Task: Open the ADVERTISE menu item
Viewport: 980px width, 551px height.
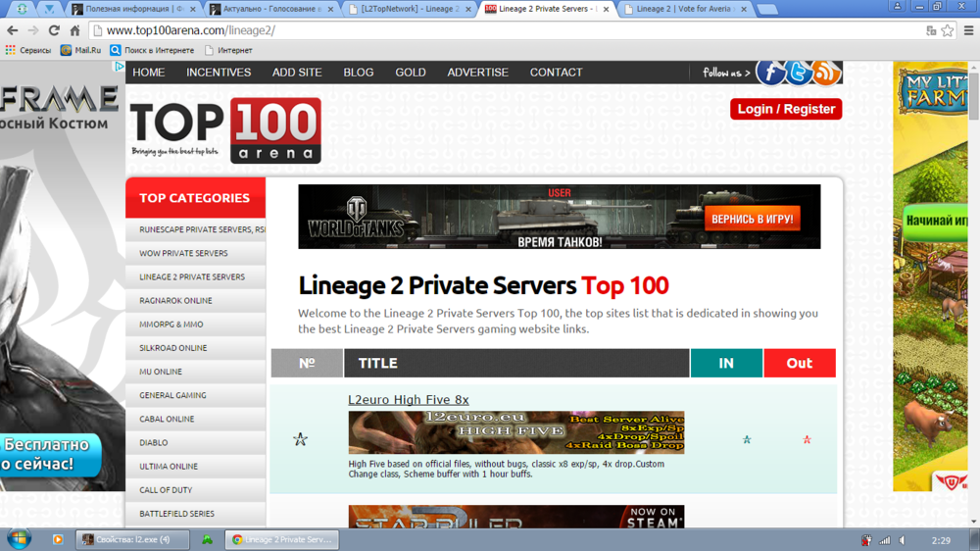Action: [x=477, y=73]
